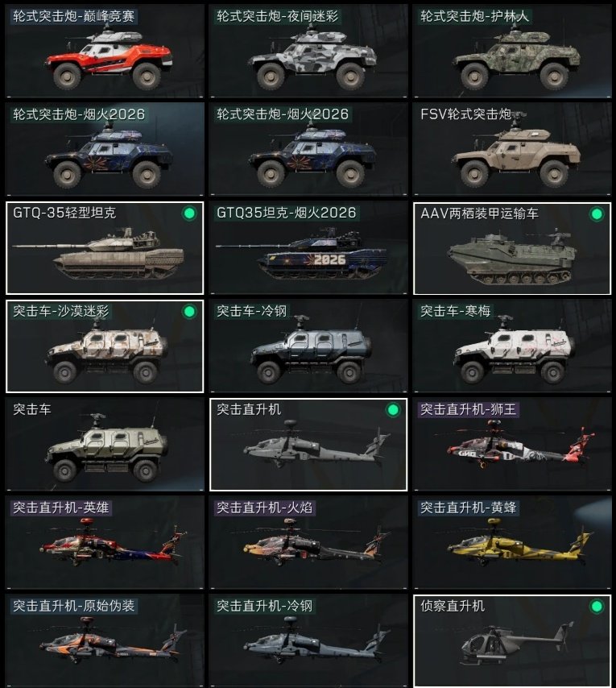Pick the yellow 突击直升机-黄蜂 skin

[x=512, y=543]
